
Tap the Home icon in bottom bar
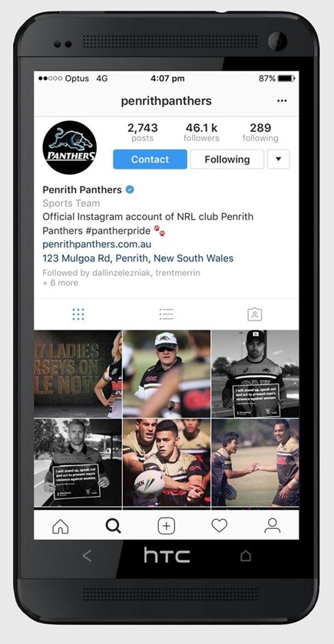pos(61,526)
